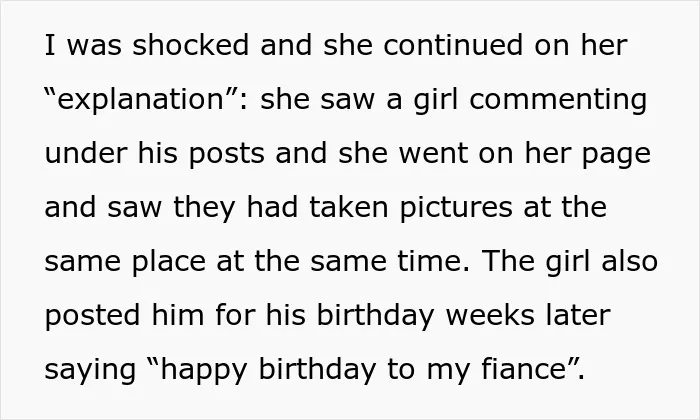Viewport: 700px width, 420px height.
Task: Click the quoted word "explanation"
Action: point(140,100)
